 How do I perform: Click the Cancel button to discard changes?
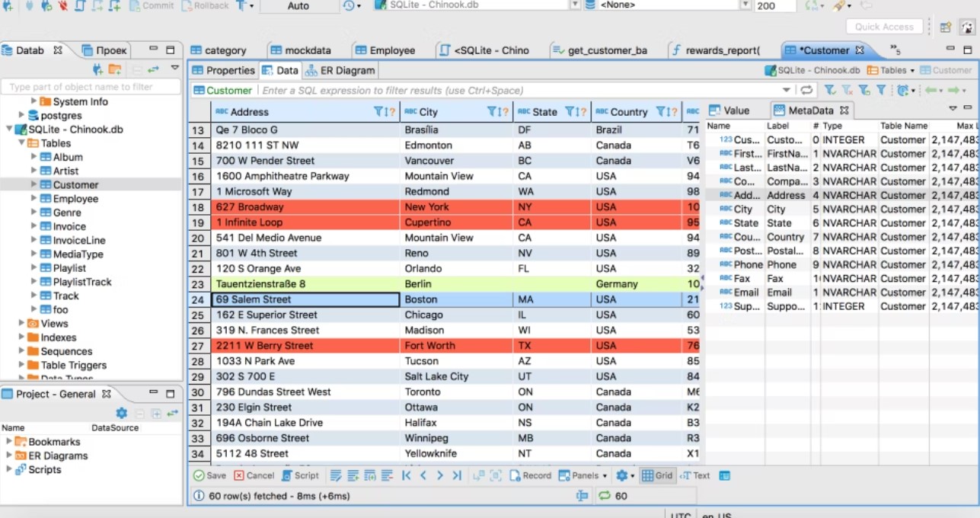(254, 475)
